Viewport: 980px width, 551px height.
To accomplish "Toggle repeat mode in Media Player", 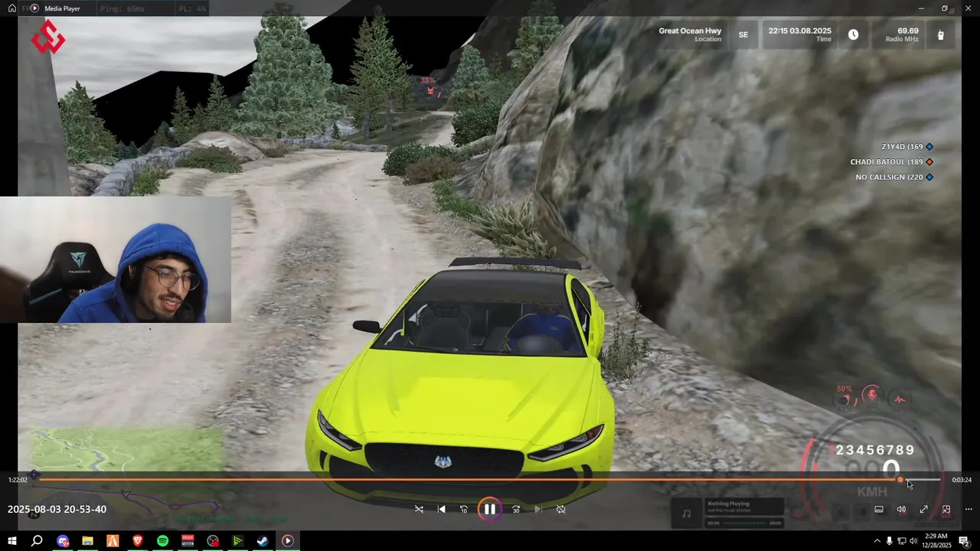I will [x=561, y=509].
